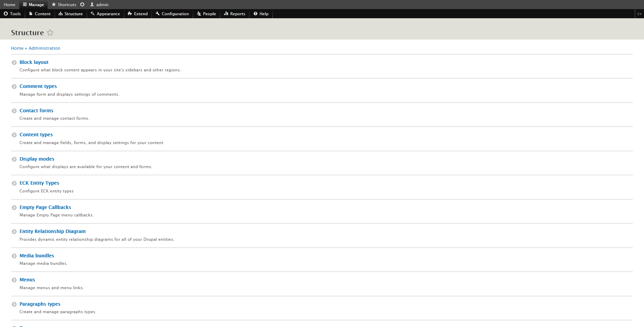644x327 pixels.
Task: Open the Entity Relationship Diagram link
Action: pyautogui.click(x=52, y=231)
